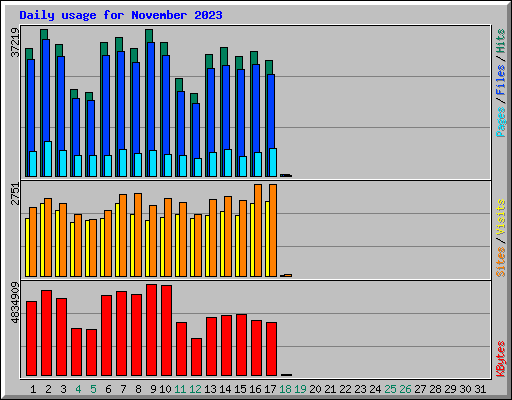Click the cyan Pages bar for day 17
Screen dimensions: 512x400
[273, 162]
